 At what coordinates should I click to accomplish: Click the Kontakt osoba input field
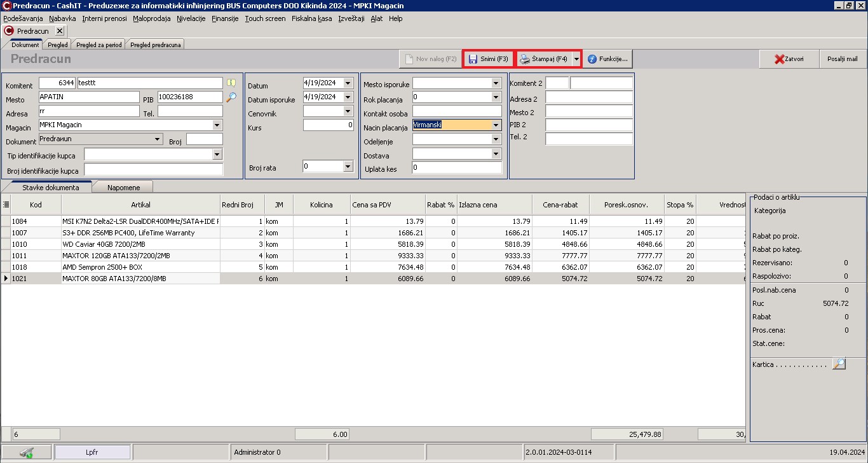click(457, 111)
